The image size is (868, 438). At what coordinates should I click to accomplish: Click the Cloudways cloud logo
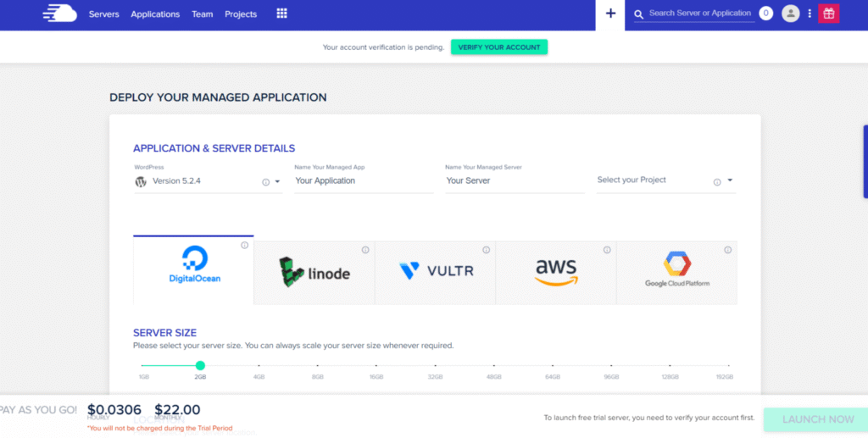coord(59,14)
